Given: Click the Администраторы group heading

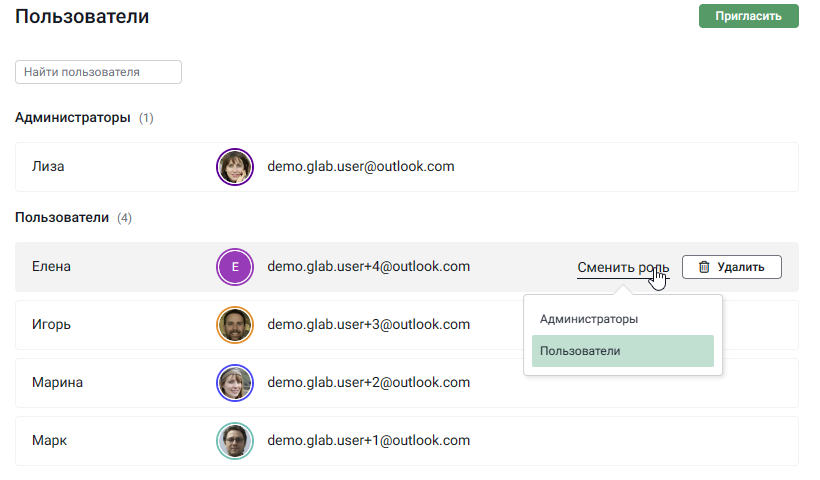Looking at the screenshot, I should [73, 118].
